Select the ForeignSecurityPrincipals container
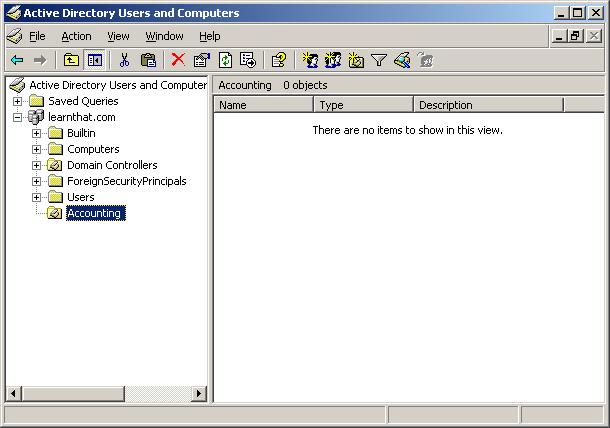 click(x=127, y=181)
